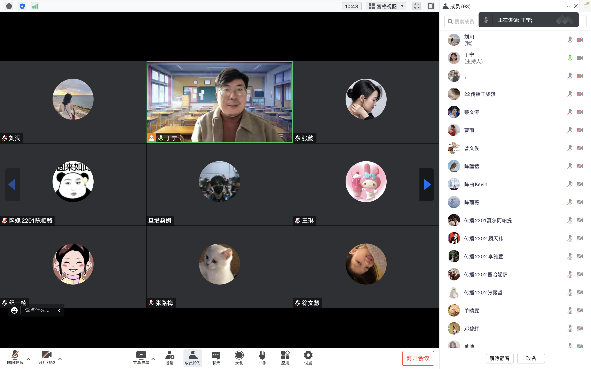The height and width of the screenshot is (369, 591).
Task: Collapse the emoji reactions bar chevron
Action: click(59, 310)
